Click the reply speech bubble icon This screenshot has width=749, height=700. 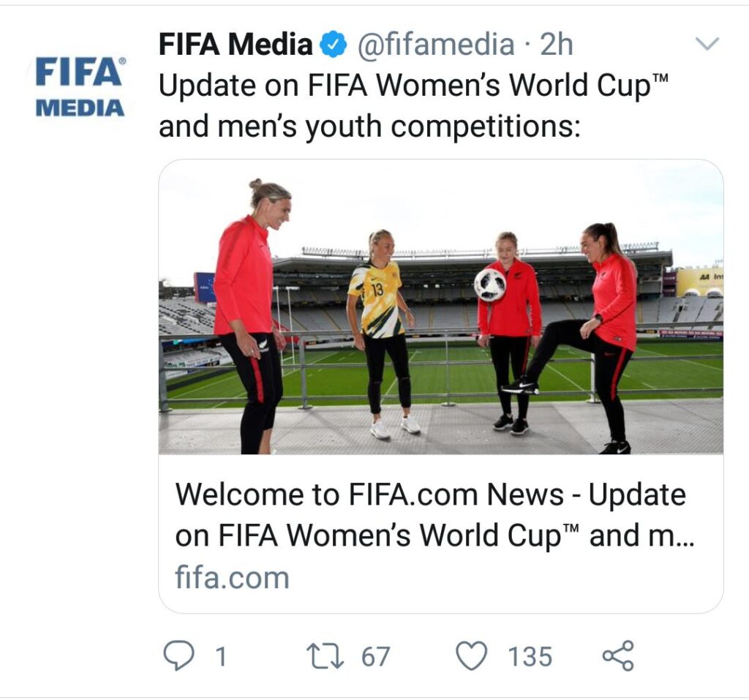coord(178,655)
